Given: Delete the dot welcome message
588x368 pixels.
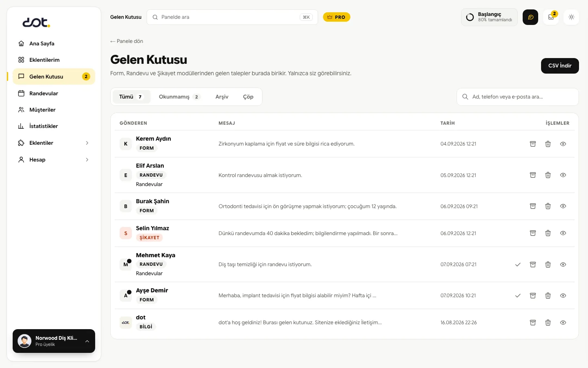Looking at the screenshot, I should (548, 323).
